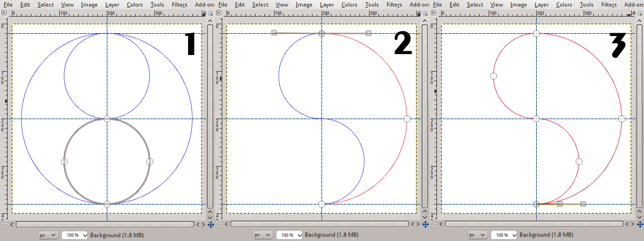Select bottom path anchor in second window
The image size is (644, 241).
click(x=322, y=204)
